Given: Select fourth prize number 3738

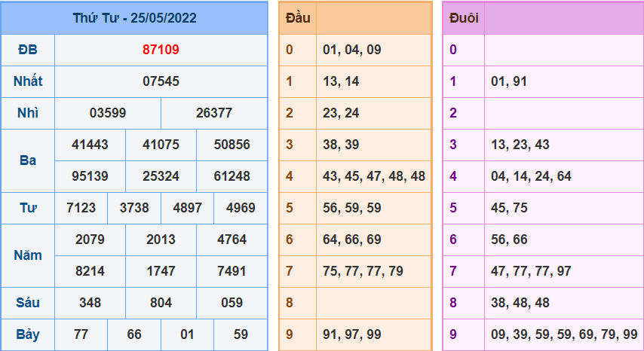Looking at the screenshot, I should point(134,207).
